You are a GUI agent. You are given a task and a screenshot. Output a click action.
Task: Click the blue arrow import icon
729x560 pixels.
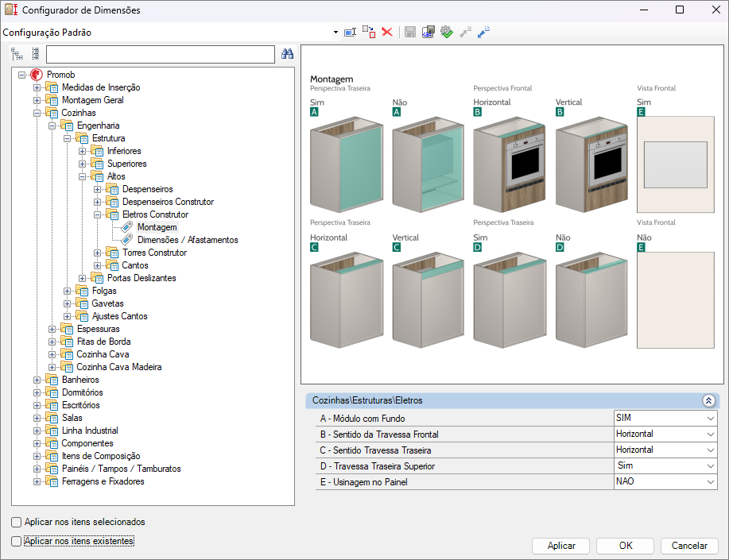coord(483,32)
